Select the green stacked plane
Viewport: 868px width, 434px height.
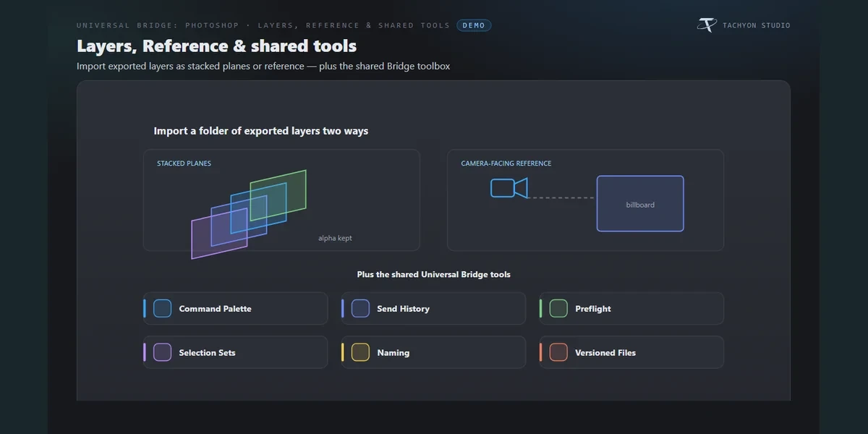coord(278,195)
